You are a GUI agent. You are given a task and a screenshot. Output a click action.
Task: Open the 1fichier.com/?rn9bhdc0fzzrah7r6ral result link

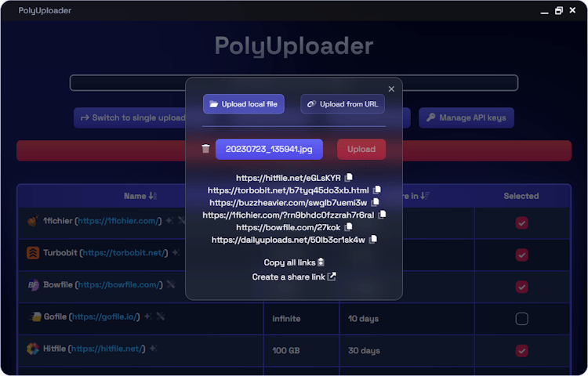point(288,215)
